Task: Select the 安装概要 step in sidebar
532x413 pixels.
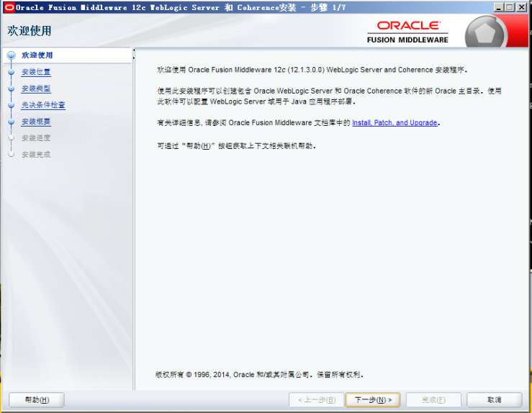Action: tap(36, 122)
